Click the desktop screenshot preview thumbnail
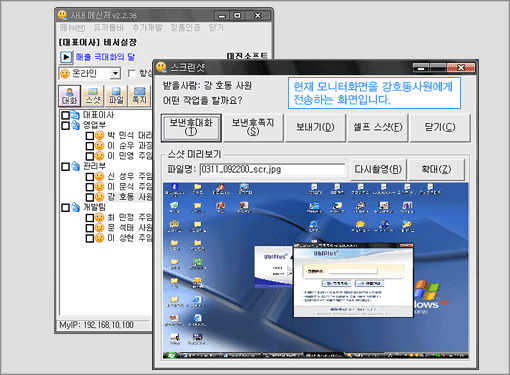510x375 pixels. click(x=316, y=271)
